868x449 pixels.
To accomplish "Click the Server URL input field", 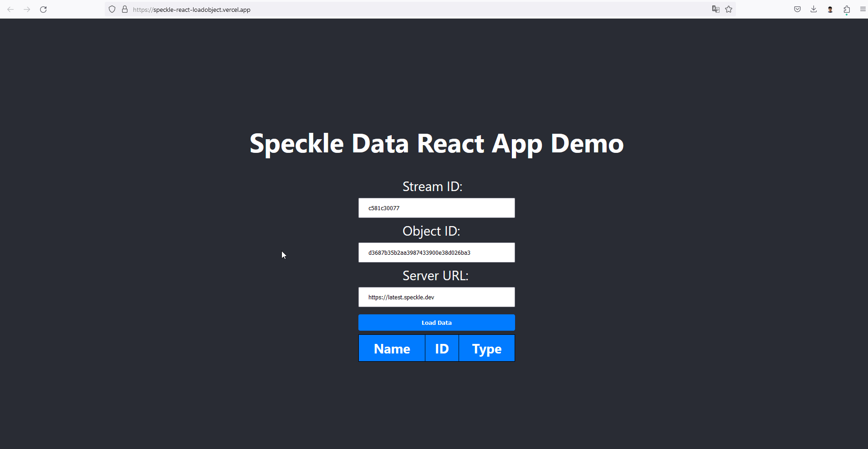I will [437, 297].
